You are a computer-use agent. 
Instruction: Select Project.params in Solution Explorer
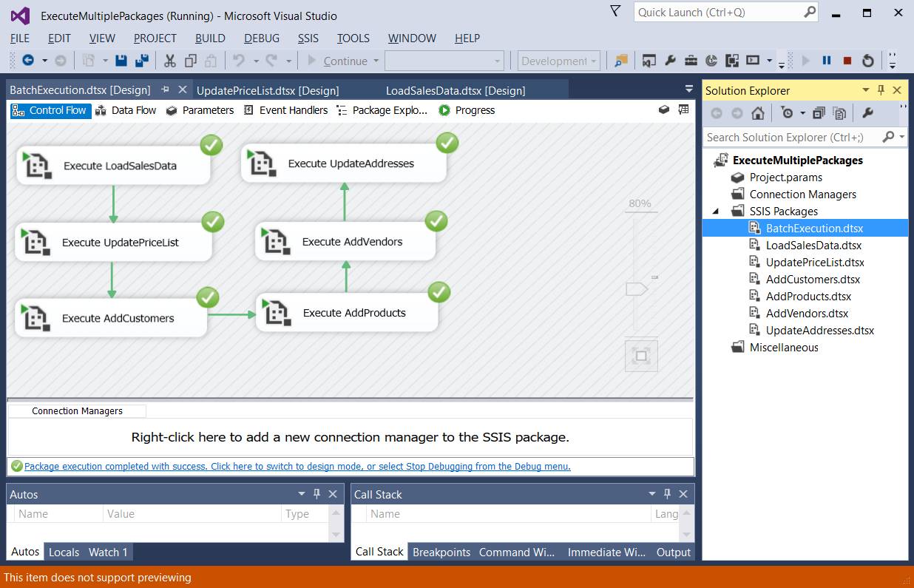[785, 177]
